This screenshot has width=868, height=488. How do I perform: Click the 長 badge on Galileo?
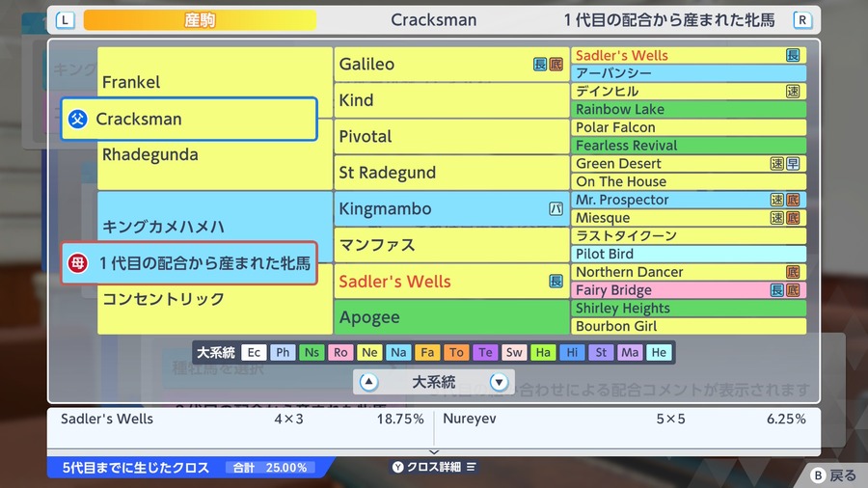pyautogui.click(x=540, y=65)
